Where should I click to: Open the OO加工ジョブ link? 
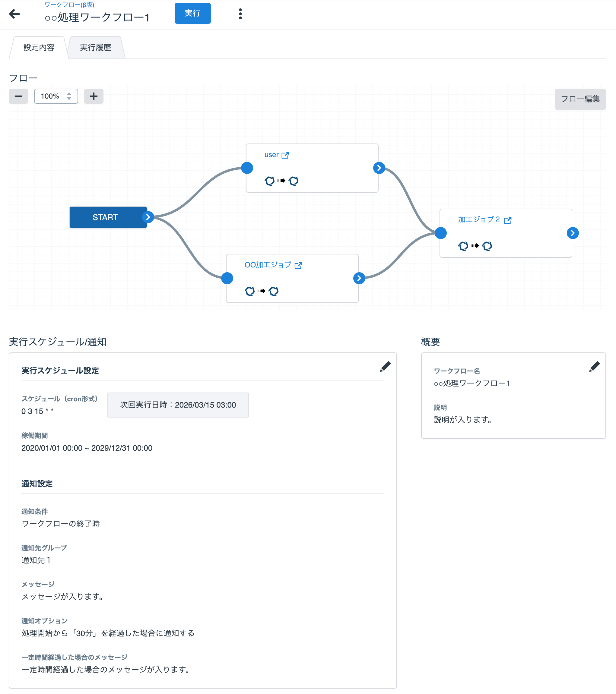[x=268, y=265]
